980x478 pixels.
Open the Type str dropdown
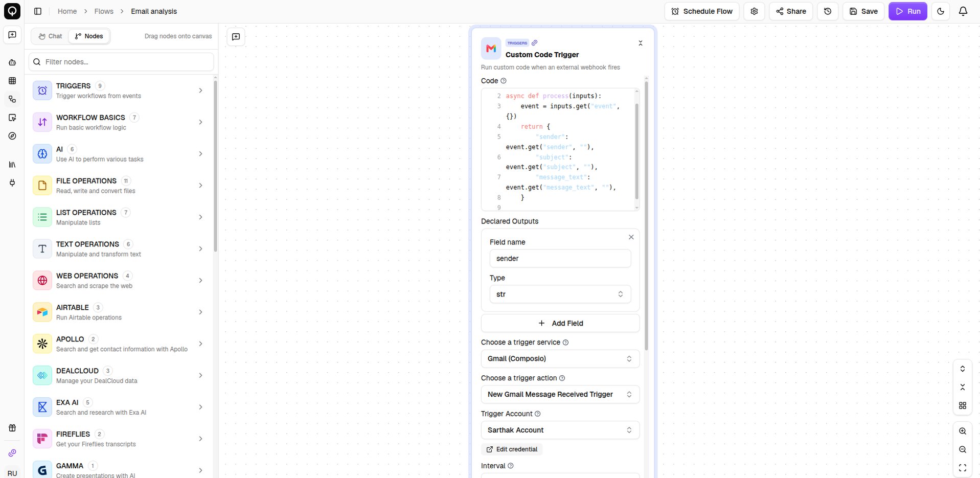coord(560,294)
